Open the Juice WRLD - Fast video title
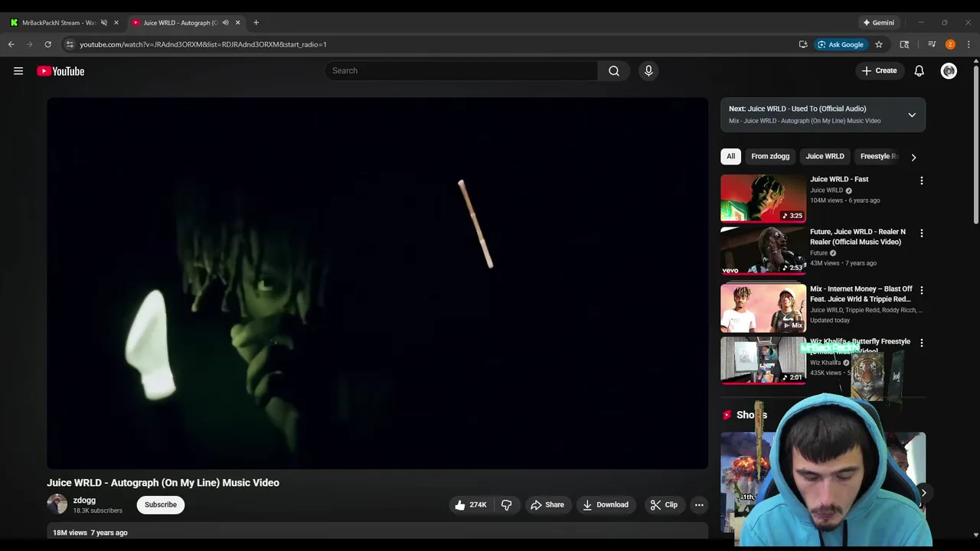Image resolution: width=980 pixels, height=551 pixels. point(839,179)
